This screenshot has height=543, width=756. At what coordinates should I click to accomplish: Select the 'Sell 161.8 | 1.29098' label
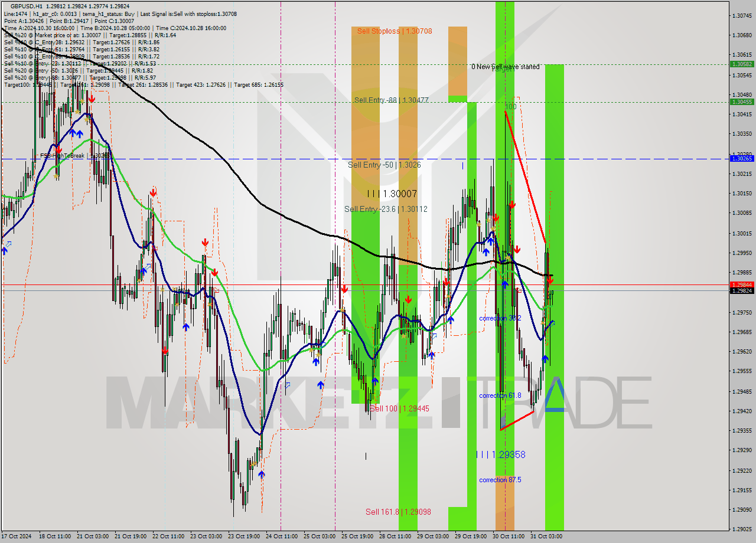tap(398, 512)
